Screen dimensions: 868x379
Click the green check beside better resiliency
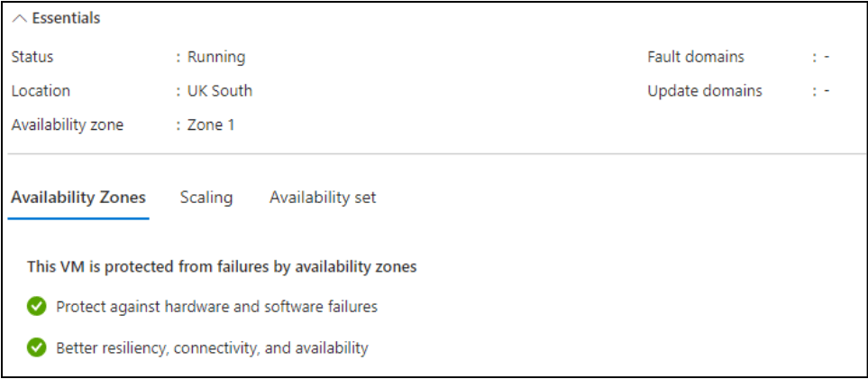pos(36,347)
